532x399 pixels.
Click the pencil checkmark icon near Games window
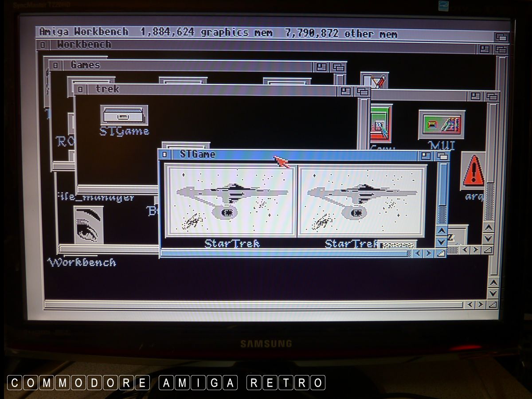(375, 81)
